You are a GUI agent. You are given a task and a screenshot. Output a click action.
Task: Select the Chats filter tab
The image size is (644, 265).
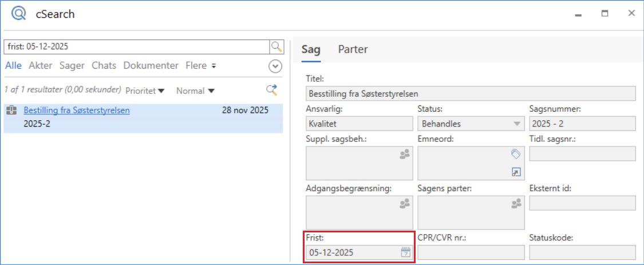coord(104,65)
